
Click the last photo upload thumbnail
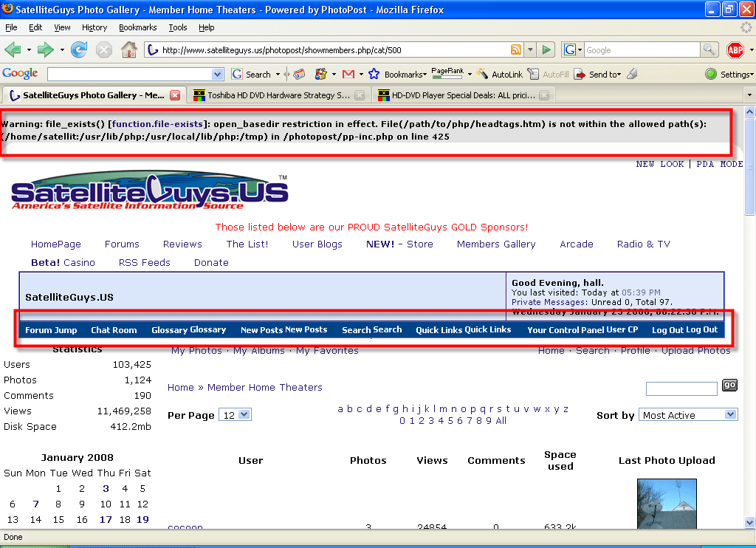tap(667, 504)
